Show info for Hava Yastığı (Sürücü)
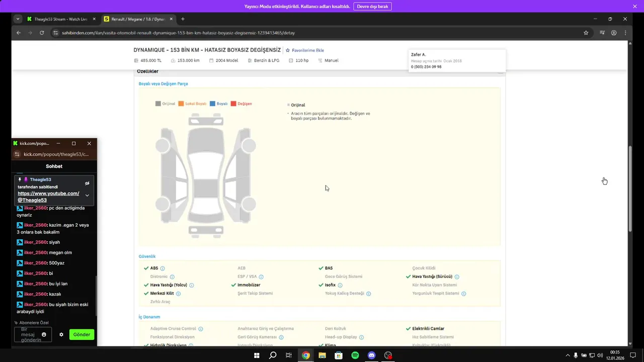 457,277
